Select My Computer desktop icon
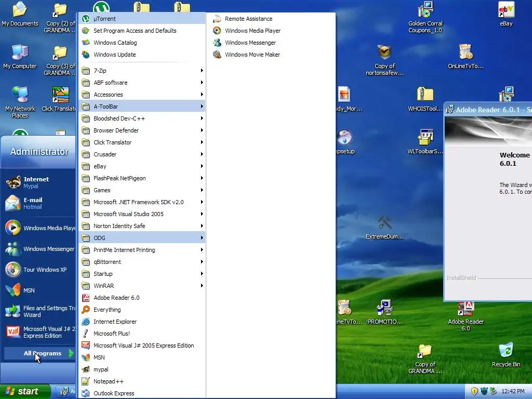Screen dimensions: 532x399 coord(20,57)
